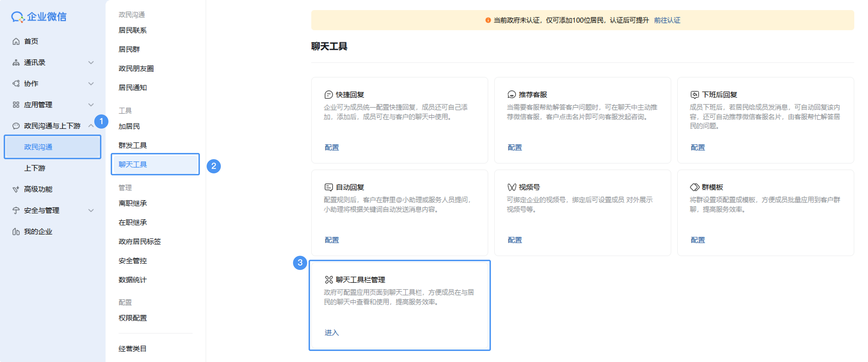Image resolution: width=868 pixels, height=362 pixels.
Task: Click the 协作 collaboration icon
Action: coord(16,84)
